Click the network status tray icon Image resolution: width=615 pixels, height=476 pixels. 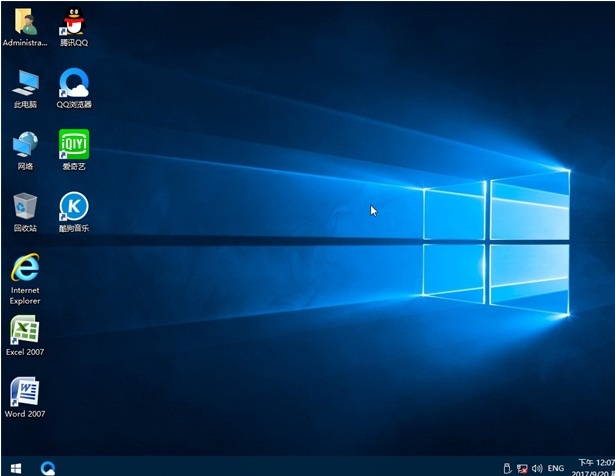[x=522, y=467]
